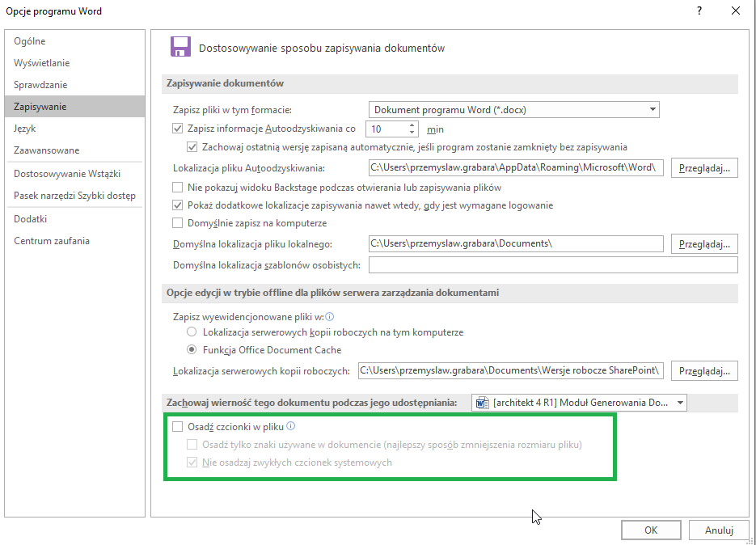Open the Sprawdzanie settings category
This screenshot has width=756, height=545.
[x=74, y=84]
